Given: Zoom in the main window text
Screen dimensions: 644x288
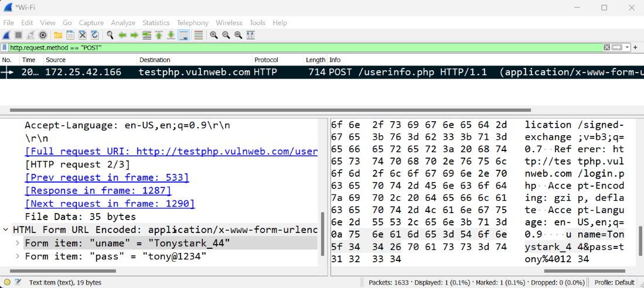Looking at the screenshot, I should click(213, 35).
